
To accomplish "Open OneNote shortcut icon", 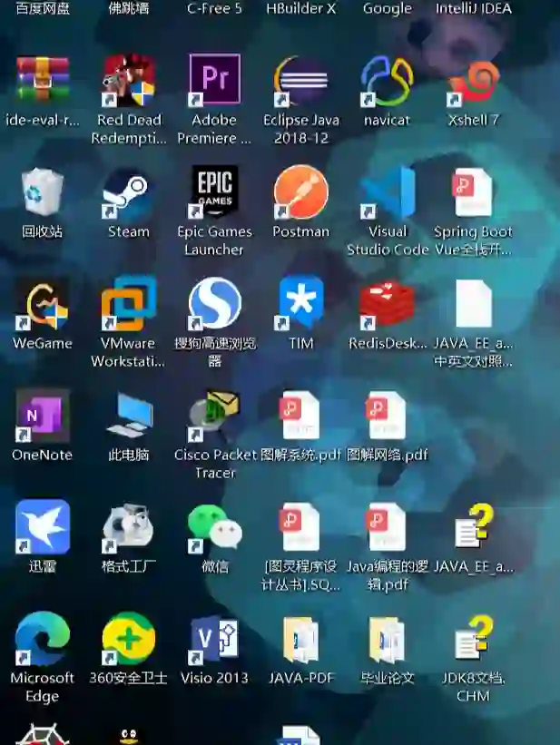I will [43, 416].
